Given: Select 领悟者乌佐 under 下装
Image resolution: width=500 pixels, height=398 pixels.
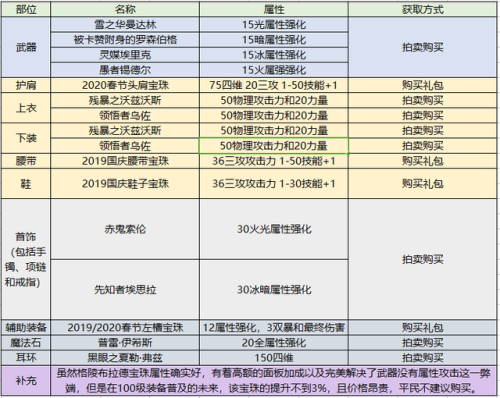Looking at the screenshot, I should [x=125, y=146].
